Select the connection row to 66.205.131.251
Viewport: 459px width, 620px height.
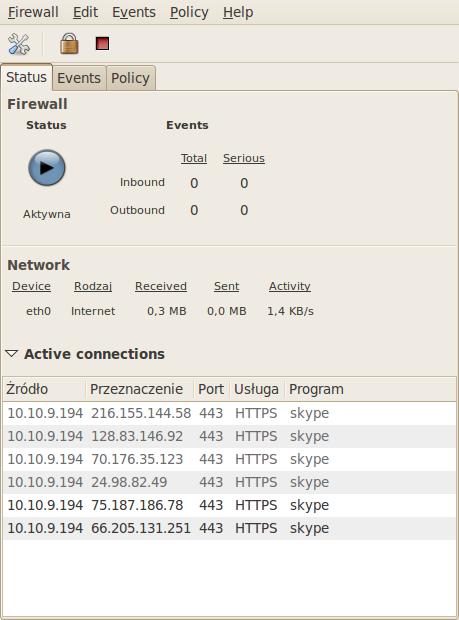[x=229, y=528]
